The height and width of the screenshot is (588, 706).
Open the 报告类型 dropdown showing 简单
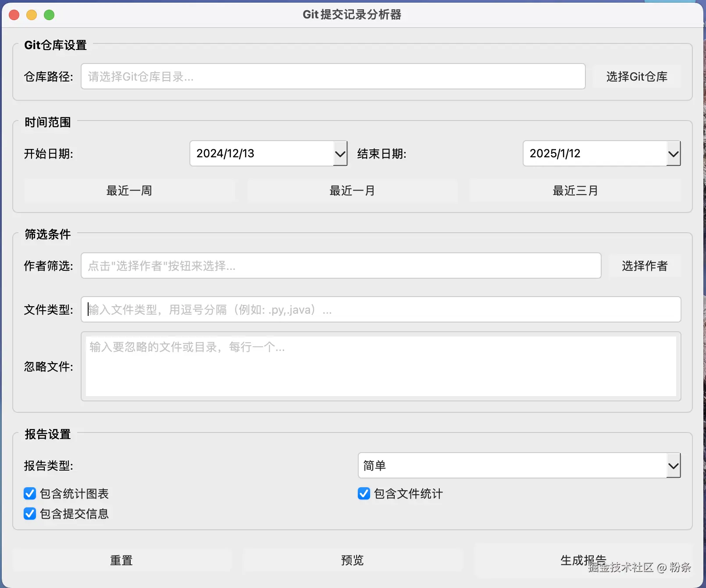(673, 465)
